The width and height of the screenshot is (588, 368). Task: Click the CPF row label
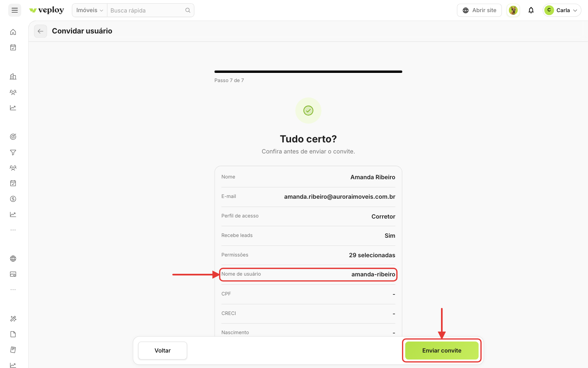[226, 294]
